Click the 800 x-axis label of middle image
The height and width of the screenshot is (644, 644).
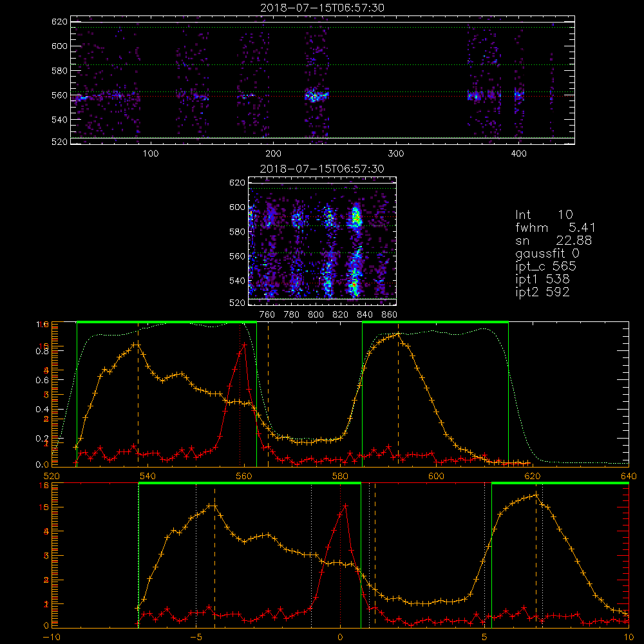tap(316, 315)
